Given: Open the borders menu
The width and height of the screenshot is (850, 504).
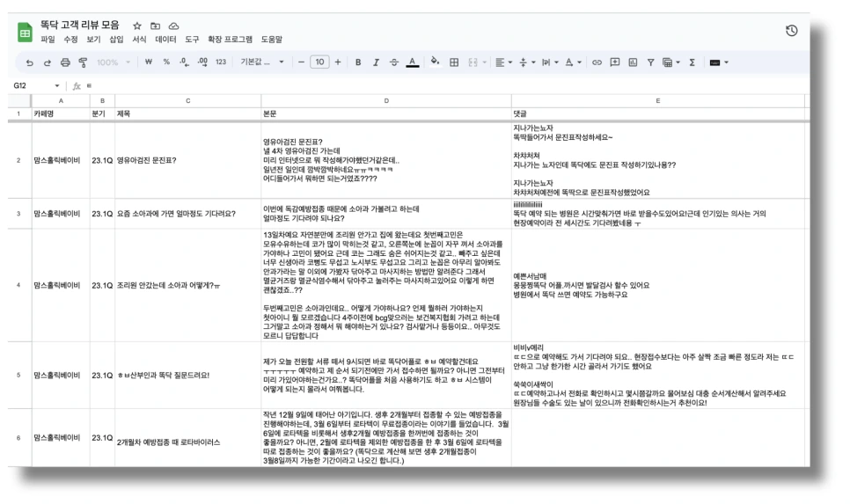Looking at the screenshot, I should point(454,62).
